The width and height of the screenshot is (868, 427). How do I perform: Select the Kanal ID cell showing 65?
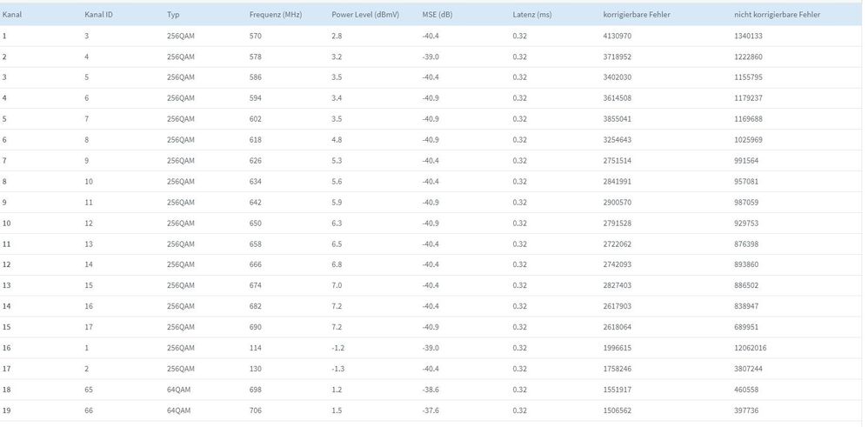tap(89, 390)
